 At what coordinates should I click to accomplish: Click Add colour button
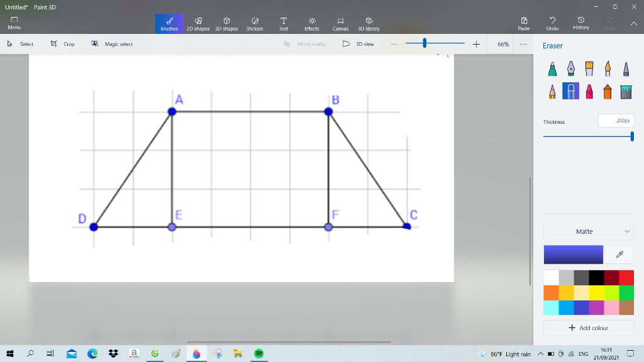click(588, 328)
